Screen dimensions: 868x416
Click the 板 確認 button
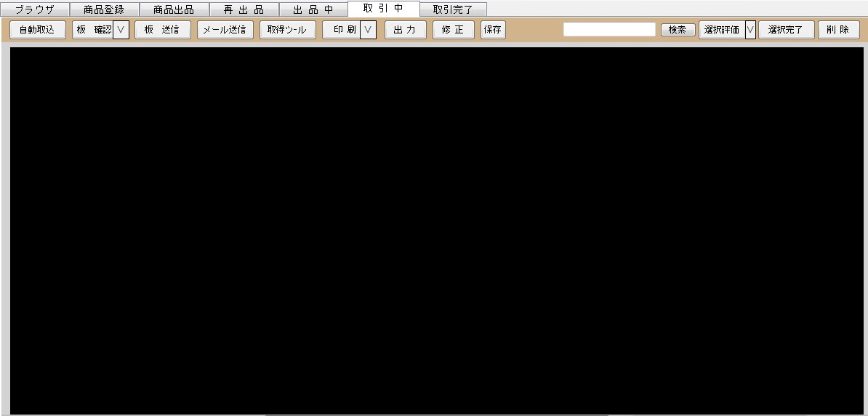(x=93, y=30)
